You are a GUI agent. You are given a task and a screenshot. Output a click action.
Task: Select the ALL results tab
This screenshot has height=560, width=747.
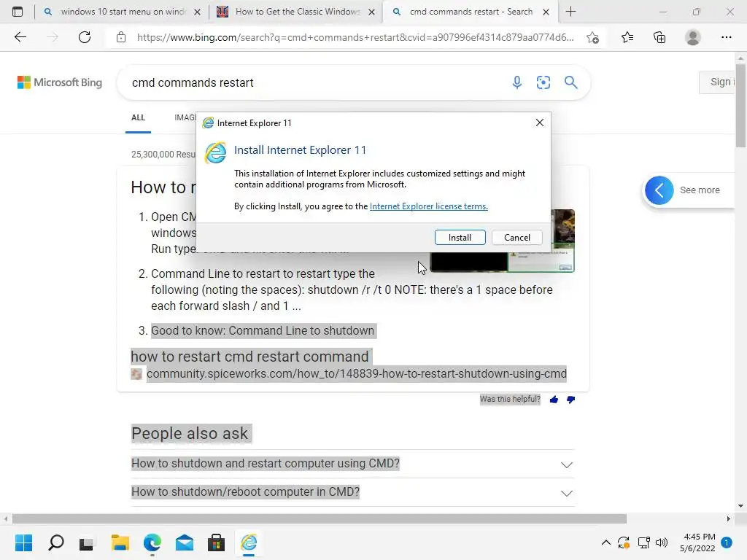[138, 117]
